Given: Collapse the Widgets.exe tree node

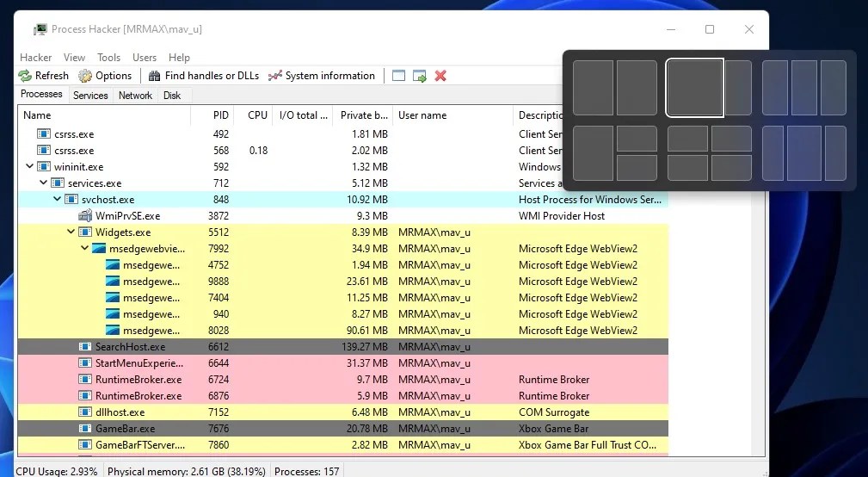Looking at the screenshot, I should click(71, 232).
